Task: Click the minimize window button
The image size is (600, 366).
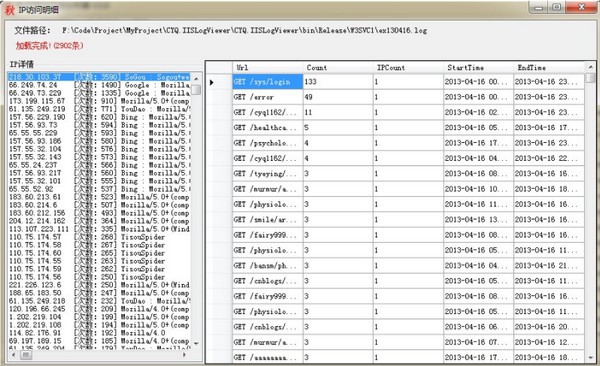Action: (x=539, y=7)
